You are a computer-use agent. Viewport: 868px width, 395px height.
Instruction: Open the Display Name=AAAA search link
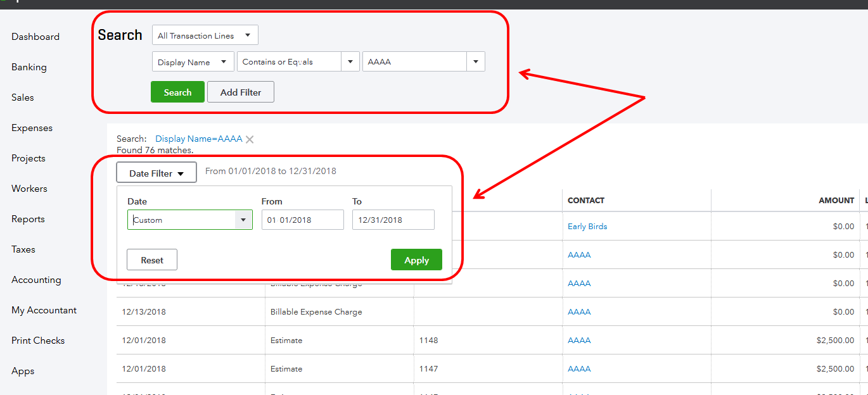point(198,138)
